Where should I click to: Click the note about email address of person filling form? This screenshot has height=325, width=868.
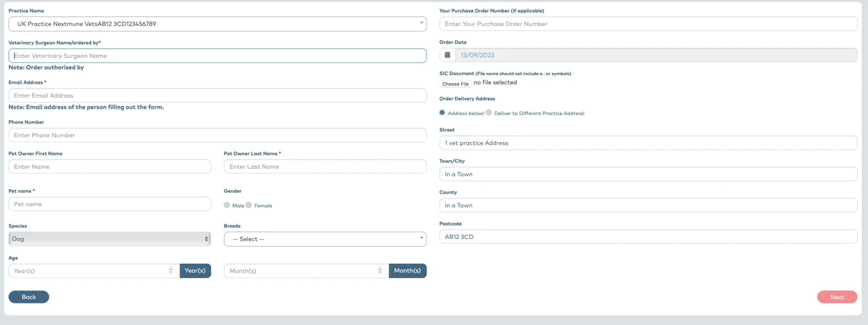click(x=86, y=107)
